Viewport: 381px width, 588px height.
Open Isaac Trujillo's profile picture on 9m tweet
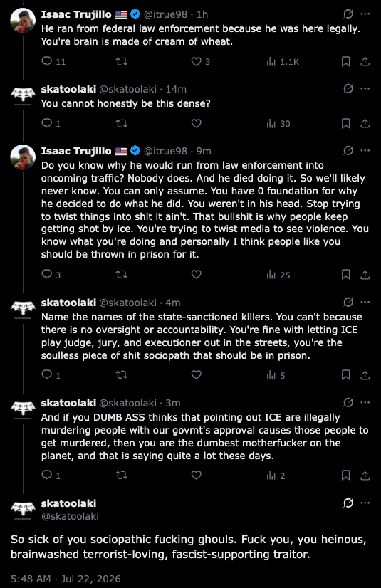tap(23, 157)
